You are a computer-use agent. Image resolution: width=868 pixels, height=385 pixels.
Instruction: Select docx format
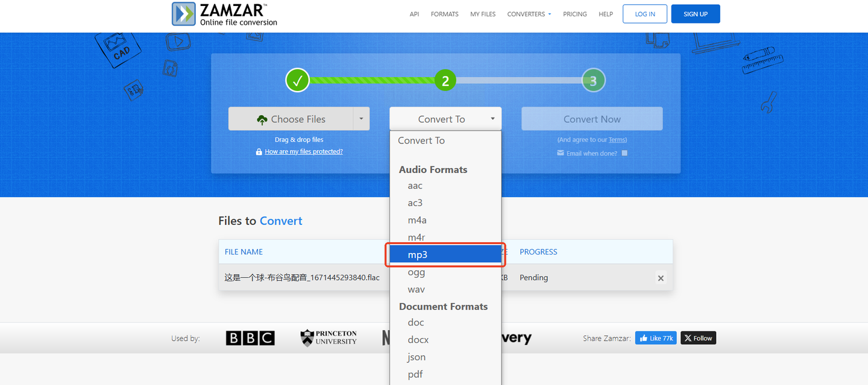tap(445, 340)
